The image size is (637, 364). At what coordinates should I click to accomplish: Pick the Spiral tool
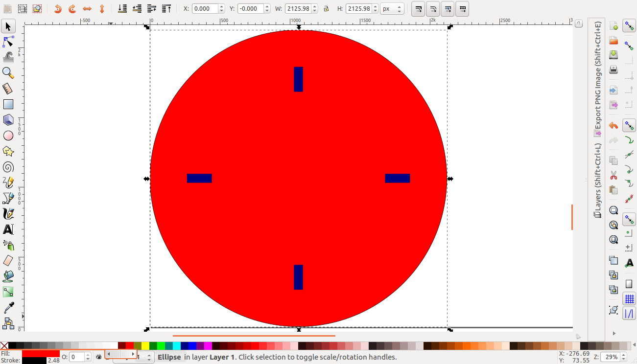[8, 167]
